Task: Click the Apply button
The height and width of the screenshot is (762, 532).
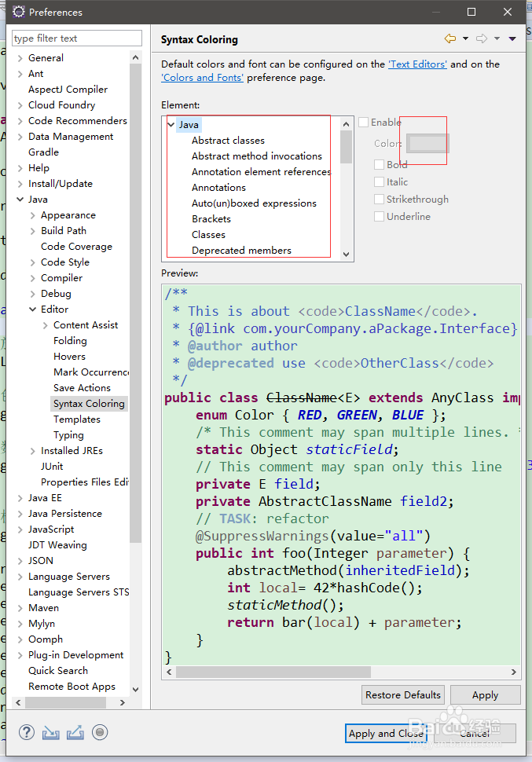Action: click(486, 695)
